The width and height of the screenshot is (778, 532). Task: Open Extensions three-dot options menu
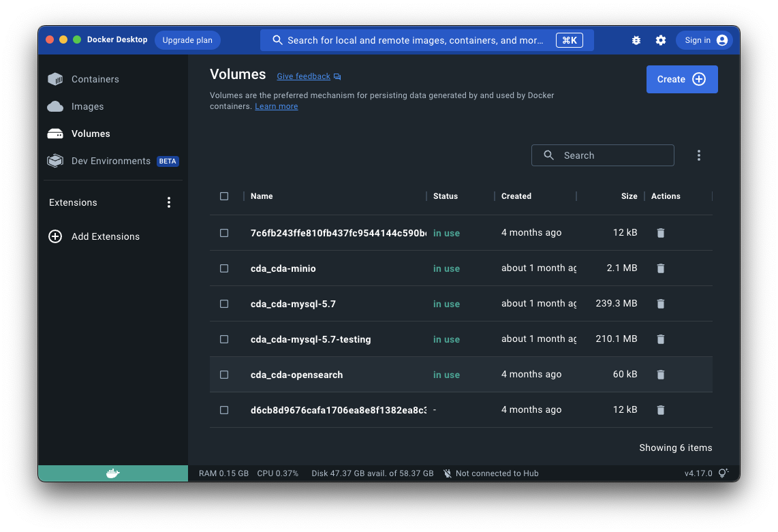pyautogui.click(x=169, y=202)
